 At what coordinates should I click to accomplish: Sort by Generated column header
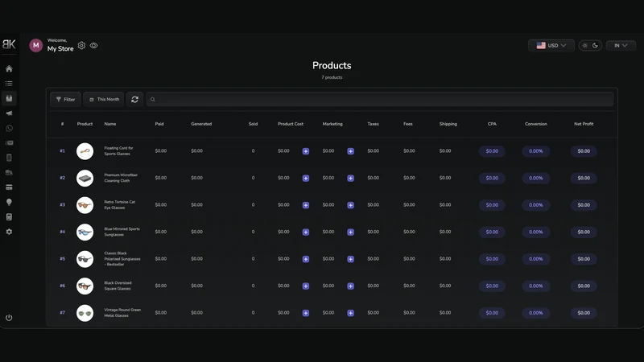[x=201, y=124]
